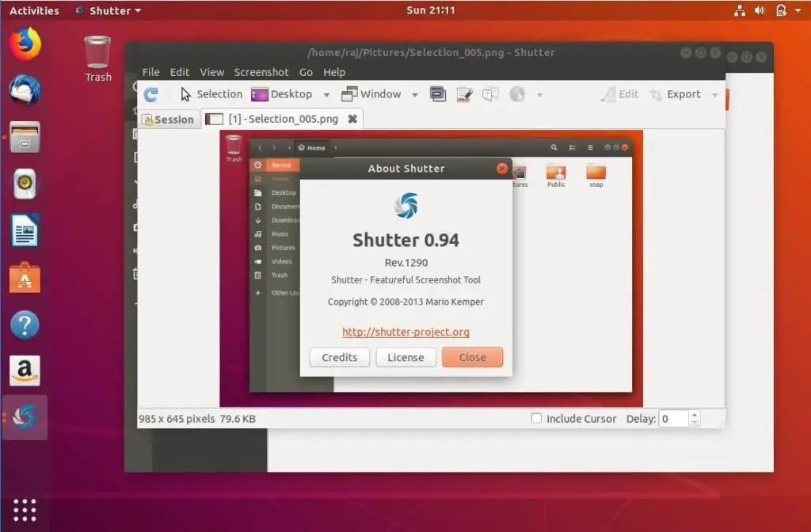Click the orange Close button in the About dialog
The height and width of the screenshot is (532, 811).
tap(472, 357)
